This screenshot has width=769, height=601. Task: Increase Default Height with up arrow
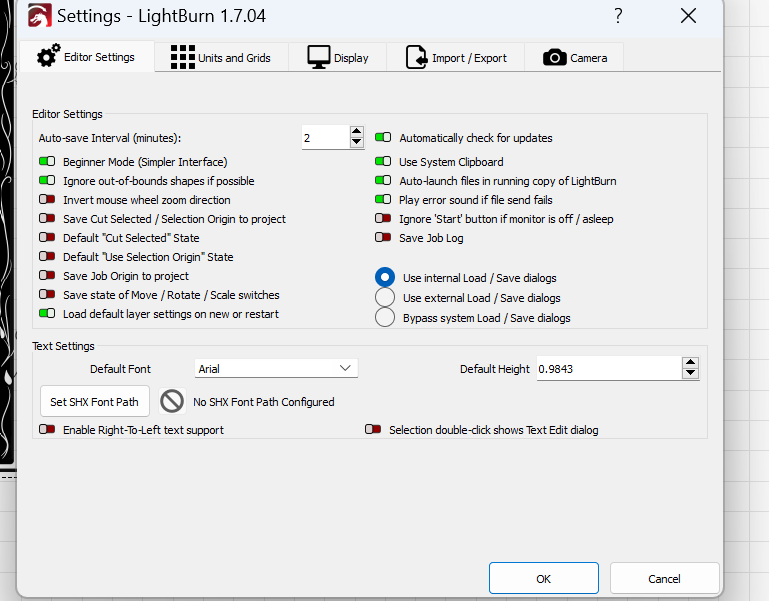coord(691,363)
